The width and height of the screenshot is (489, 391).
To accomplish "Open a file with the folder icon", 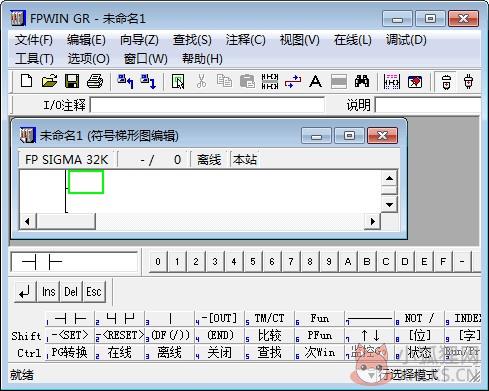I will pyautogui.click(x=49, y=81).
